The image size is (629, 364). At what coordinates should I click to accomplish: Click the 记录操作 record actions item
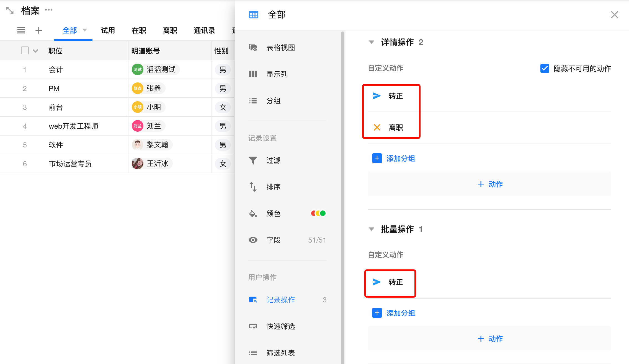click(287, 300)
